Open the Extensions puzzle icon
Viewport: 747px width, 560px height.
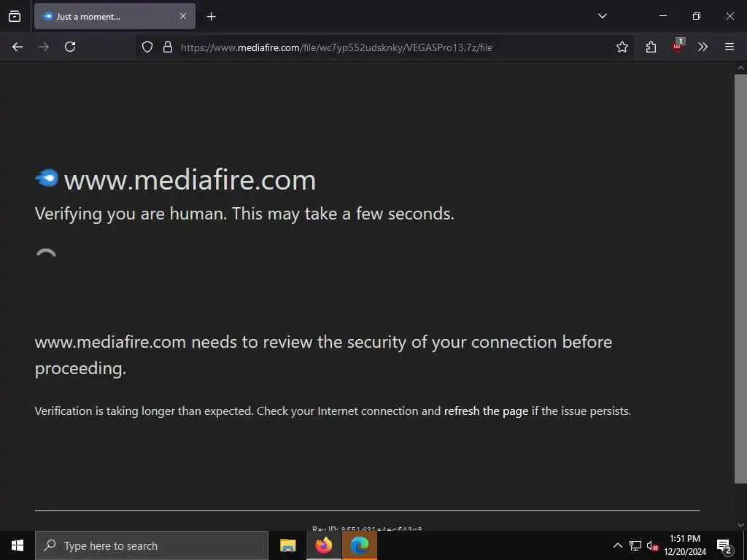(651, 47)
